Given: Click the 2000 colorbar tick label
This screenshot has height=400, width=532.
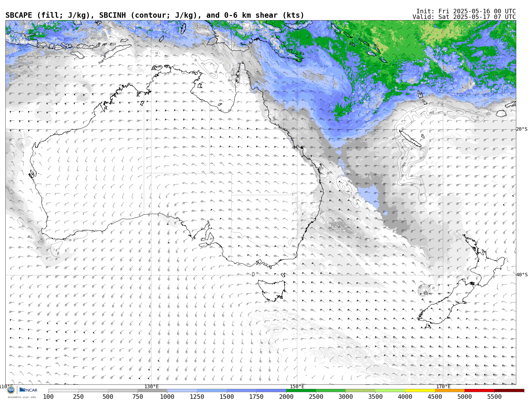Looking at the screenshot, I should [286, 397].
